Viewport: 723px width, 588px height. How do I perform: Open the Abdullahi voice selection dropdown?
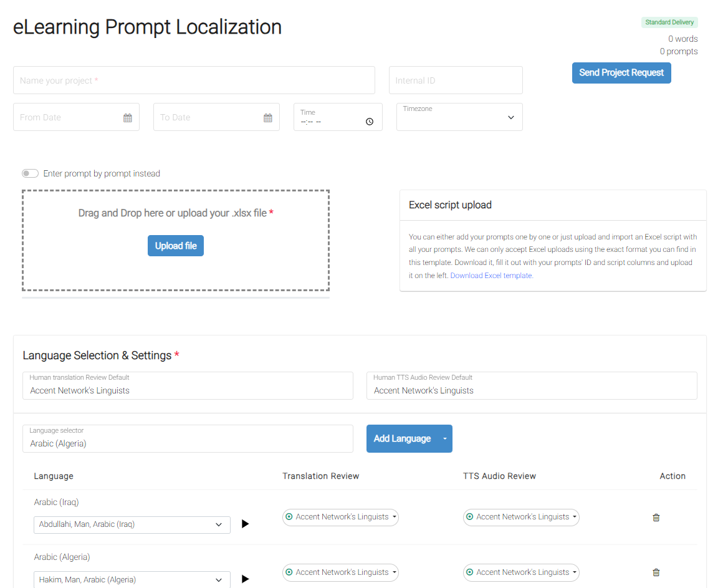(132, 524)
